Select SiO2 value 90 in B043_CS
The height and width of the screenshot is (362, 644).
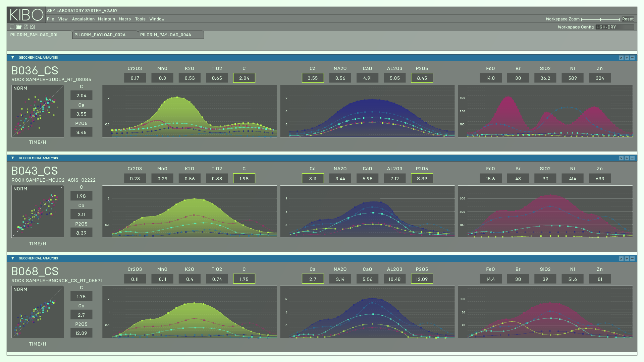coord(545,179)
